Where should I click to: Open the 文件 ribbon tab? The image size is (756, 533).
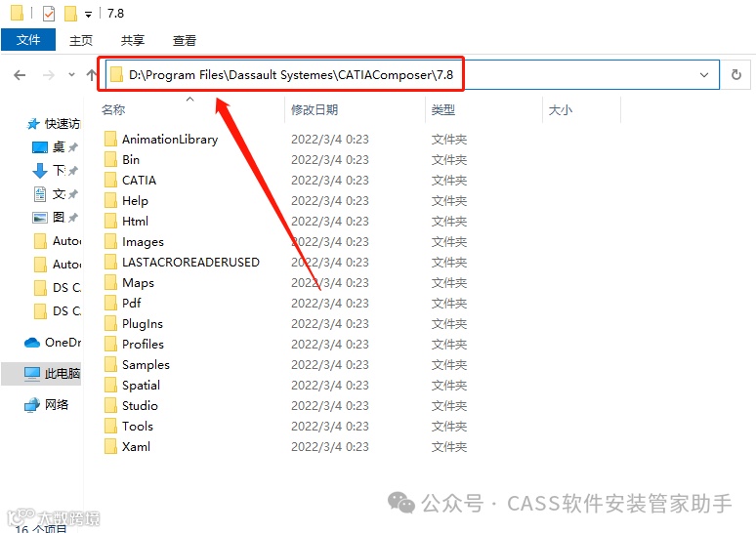tap(28, 39)
